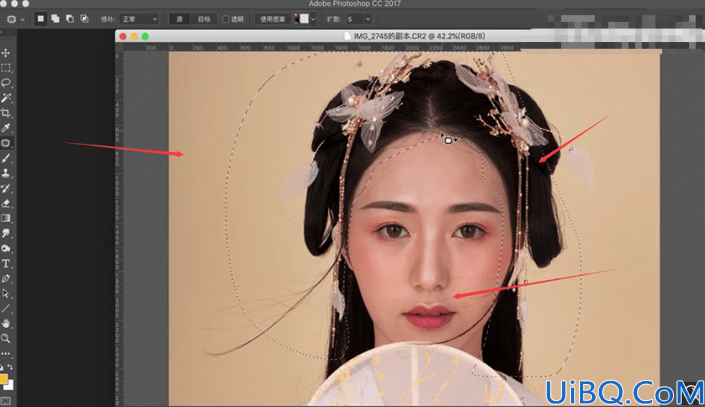The width and height of the screenshot is (705, 407).
Task: Click the pattern preview swatch
Action: click(x=302, y=19)
